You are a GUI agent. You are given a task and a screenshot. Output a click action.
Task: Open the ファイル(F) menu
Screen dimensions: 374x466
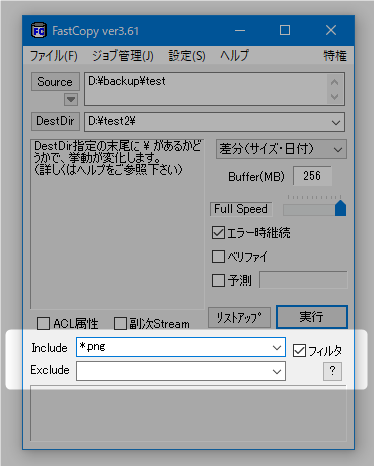54,55
